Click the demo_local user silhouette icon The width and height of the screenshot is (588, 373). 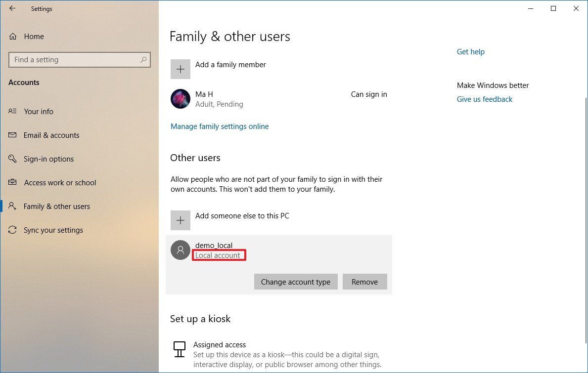[x=181, y=250]
